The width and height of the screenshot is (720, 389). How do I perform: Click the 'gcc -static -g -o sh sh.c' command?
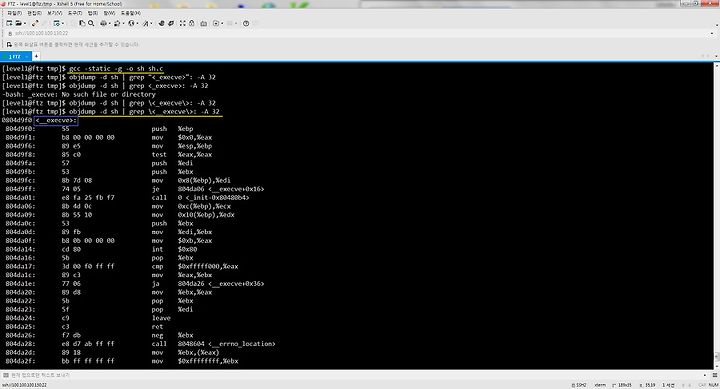click(116, 68)
